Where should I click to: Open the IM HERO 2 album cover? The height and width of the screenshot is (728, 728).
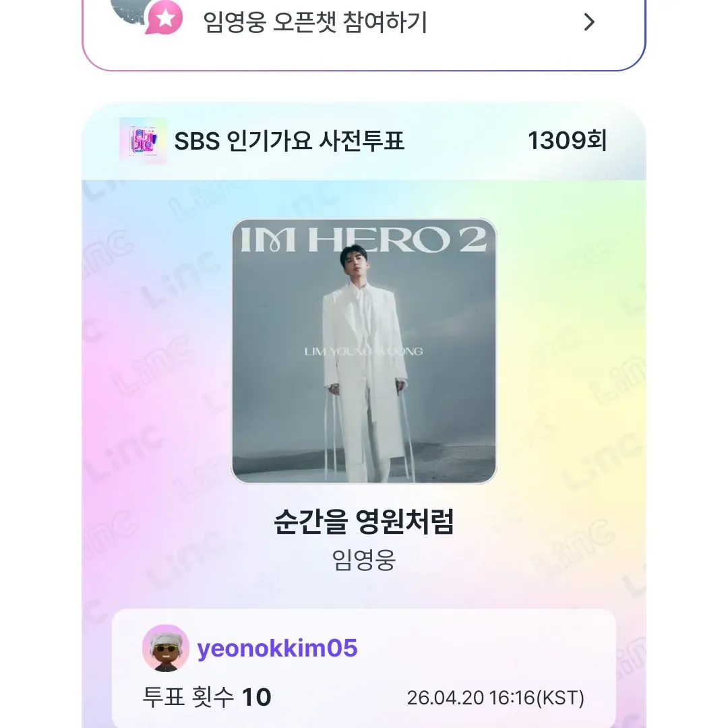click(x=364, y=351)
